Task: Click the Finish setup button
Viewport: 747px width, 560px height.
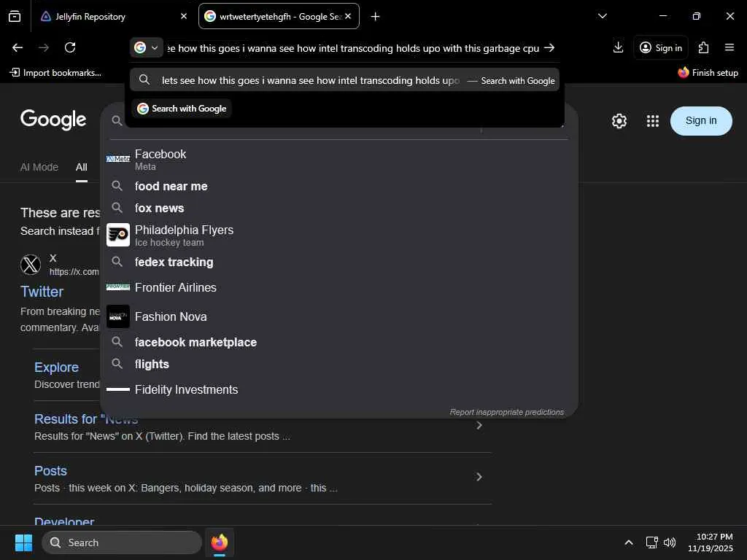Action: click(x=708, y=73)
